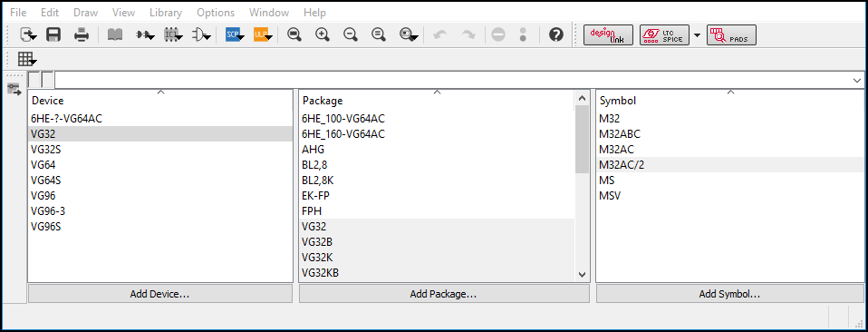Click the Package list scroll down arrow
This screenshot has height=332, width=868.
[582, 274]
